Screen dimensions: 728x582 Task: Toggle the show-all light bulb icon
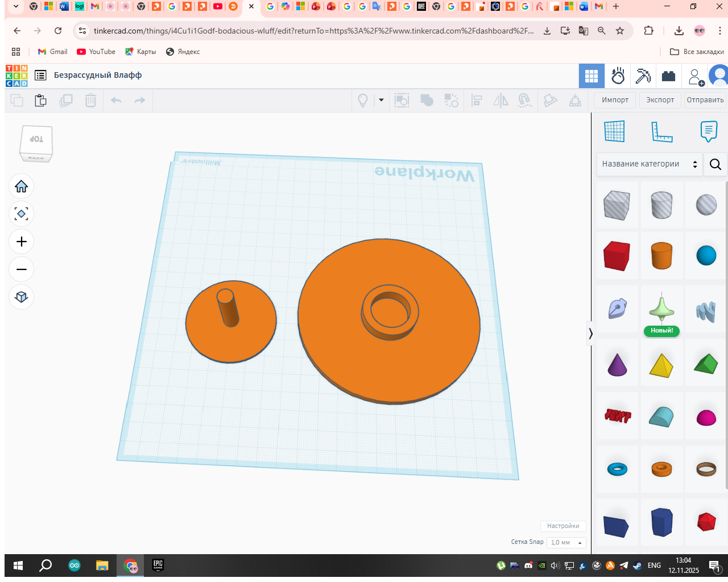(x=363, y=101)
